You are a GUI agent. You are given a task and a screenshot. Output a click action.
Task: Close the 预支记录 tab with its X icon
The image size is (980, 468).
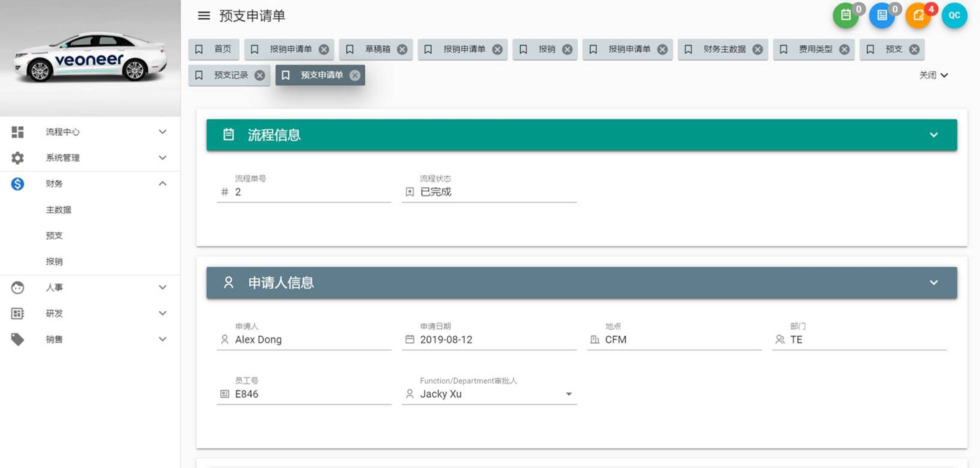(x=260, y=75)
